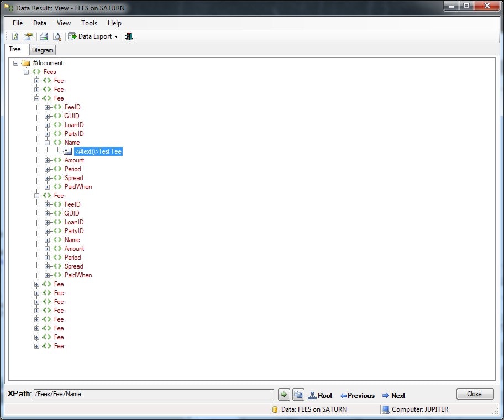Click Next to go to next match
Screen dimensions: 504x420
point(393,395)
